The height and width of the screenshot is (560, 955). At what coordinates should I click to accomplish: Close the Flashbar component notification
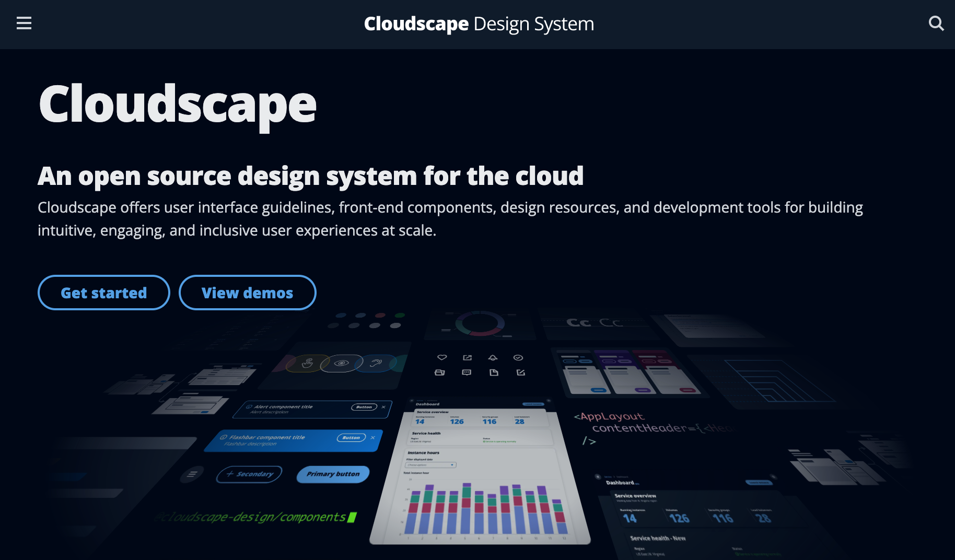click(x=372, y=437)
